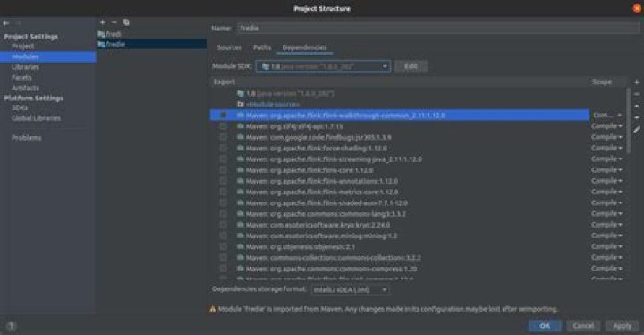644x335 pixels.
Task: Click the Apply button
Action: (x=623, y=326)
